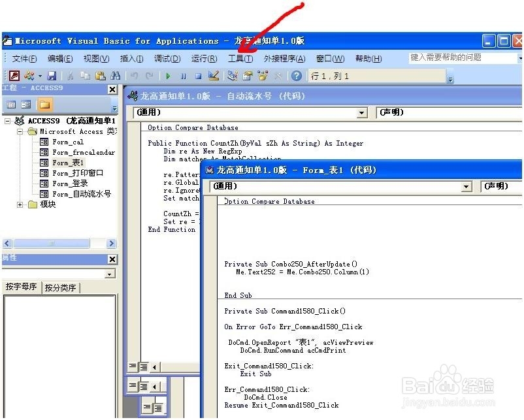
Task: Enable Full Module View in 自动流水号 window
Action: coord(144,367)
